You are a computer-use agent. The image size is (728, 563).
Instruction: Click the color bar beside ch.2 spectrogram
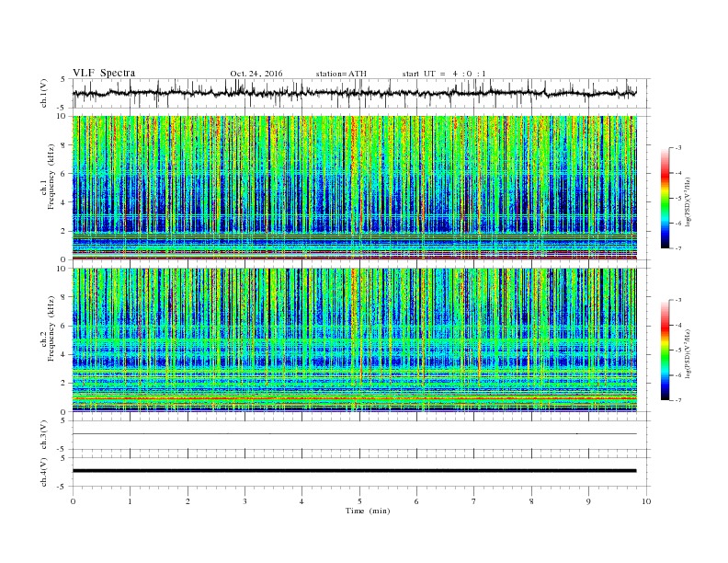pyautogui.click(x=665, y=350)
